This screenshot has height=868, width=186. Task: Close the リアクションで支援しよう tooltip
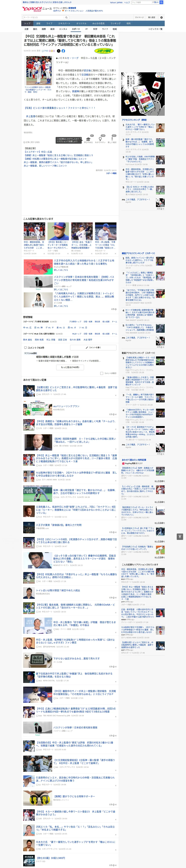tap(80, 138)
